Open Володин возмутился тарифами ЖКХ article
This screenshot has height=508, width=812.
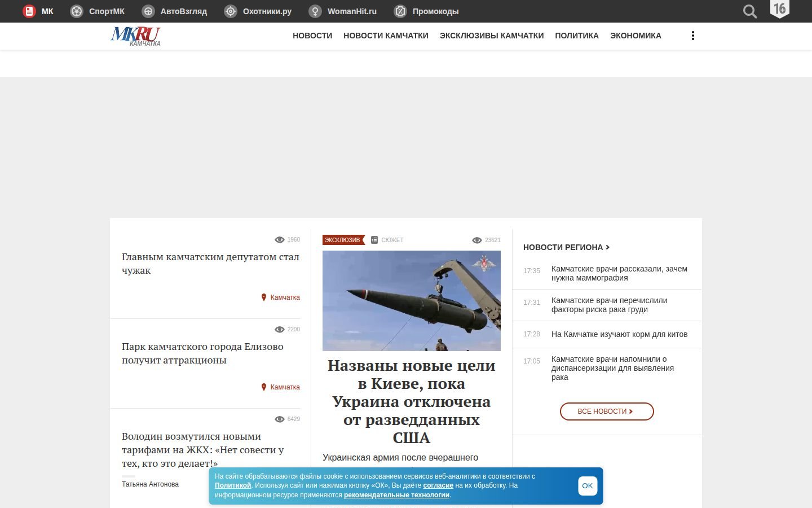203,450
